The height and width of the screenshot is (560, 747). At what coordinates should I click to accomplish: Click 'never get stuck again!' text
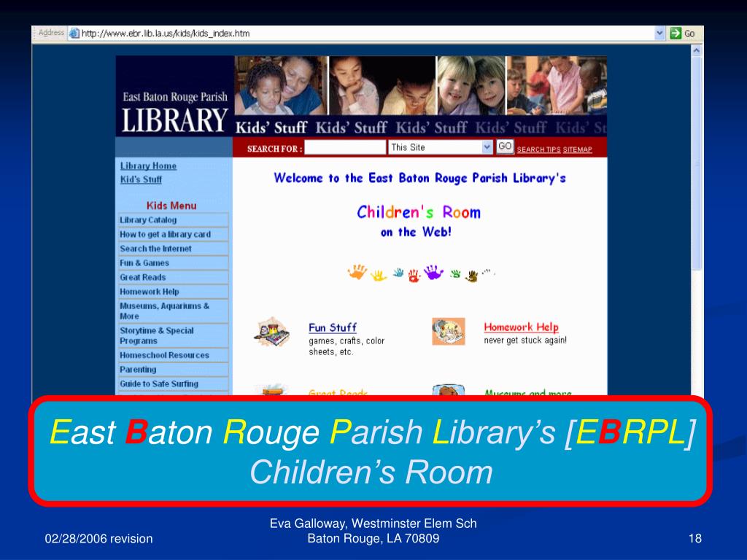(525, 340)
